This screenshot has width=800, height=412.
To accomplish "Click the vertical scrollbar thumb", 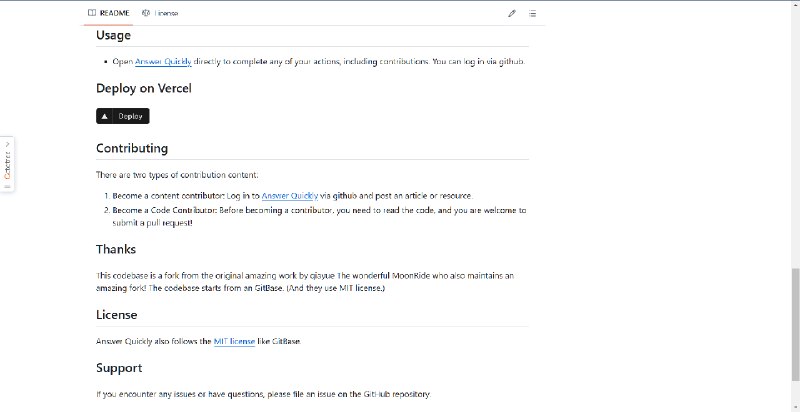I will [795, 324].
